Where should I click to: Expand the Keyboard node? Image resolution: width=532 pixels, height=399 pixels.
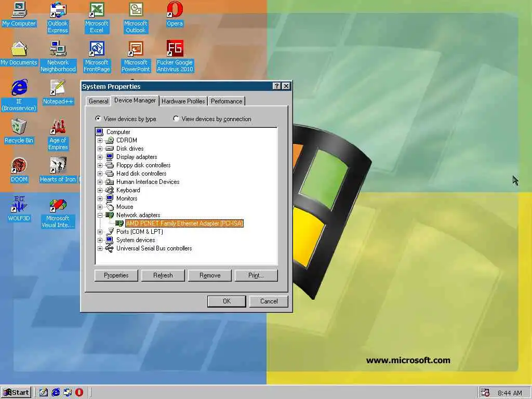point(100,190)
